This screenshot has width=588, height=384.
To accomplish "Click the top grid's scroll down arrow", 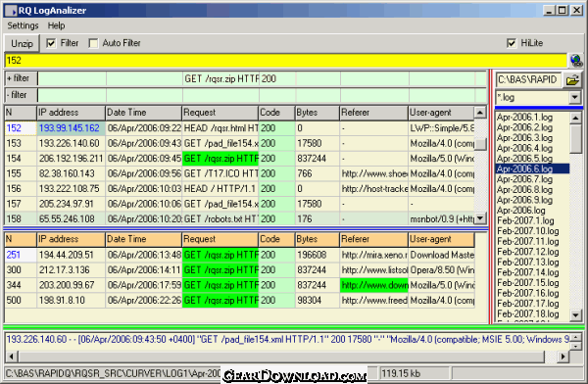I will (x=480, y=218).
